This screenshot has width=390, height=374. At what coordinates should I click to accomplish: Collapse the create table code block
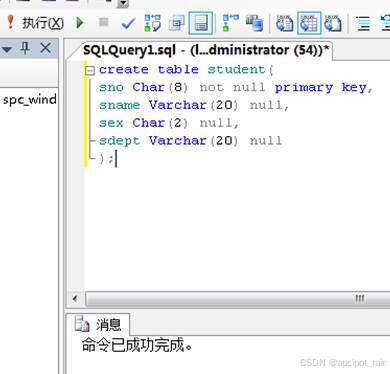(x=90, y=70)
